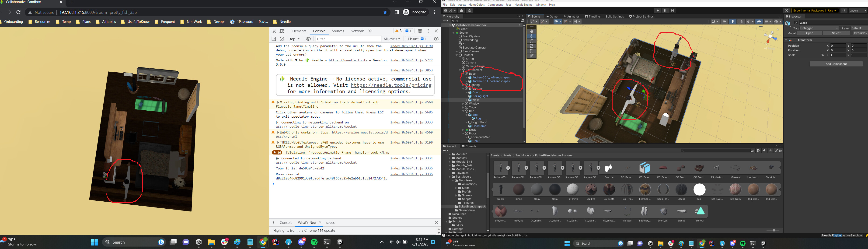Open the Unity Component menu
Screen dimensions: 868x249
(495, 5)
